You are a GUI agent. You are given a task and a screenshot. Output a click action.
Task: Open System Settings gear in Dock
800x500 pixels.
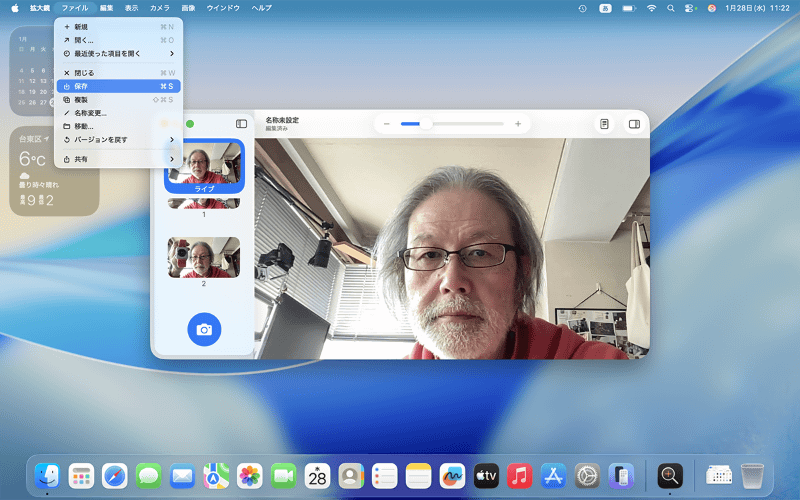click(587, 477)
